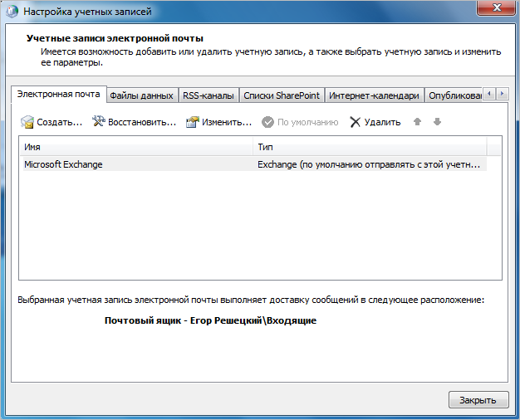Open the Файлы данных tab
Screen dimensions: 520x420
(141, 95)
